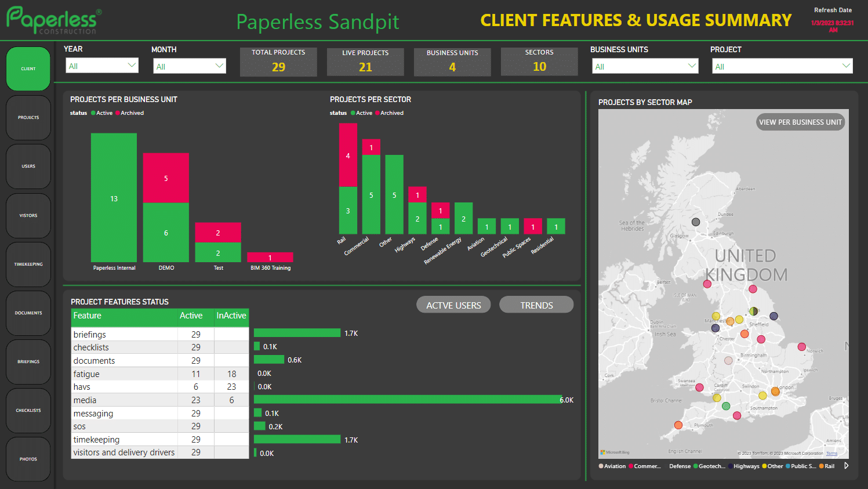
Task: Open the YEAR dropdown
Action: [102, 66]
